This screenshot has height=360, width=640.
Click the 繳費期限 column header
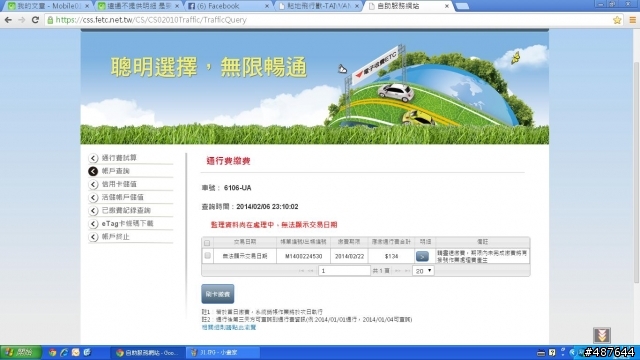(349, 242)
